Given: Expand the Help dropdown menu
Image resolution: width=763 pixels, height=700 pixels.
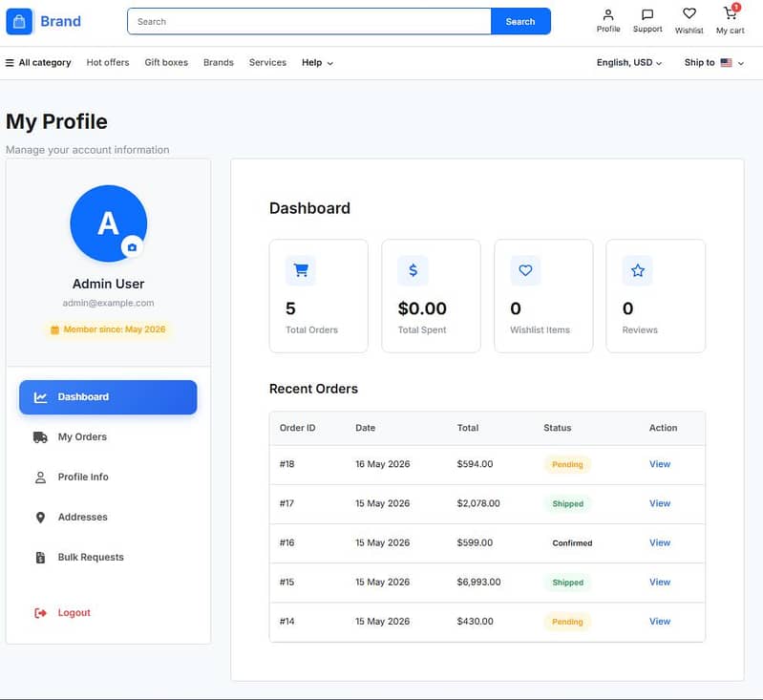Looking at the screenshot, I should tap(317, 63).
